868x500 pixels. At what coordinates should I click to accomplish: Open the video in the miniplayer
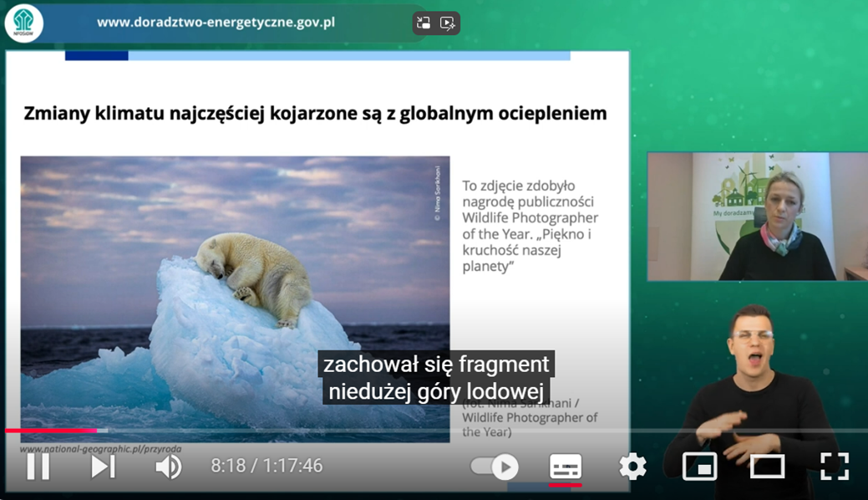[x=701, y=467]
